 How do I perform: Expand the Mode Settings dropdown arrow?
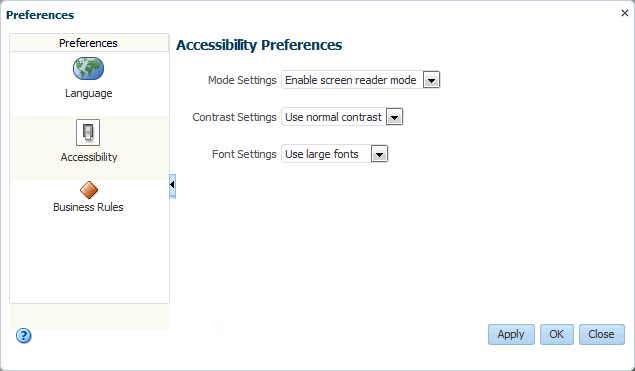431,80
